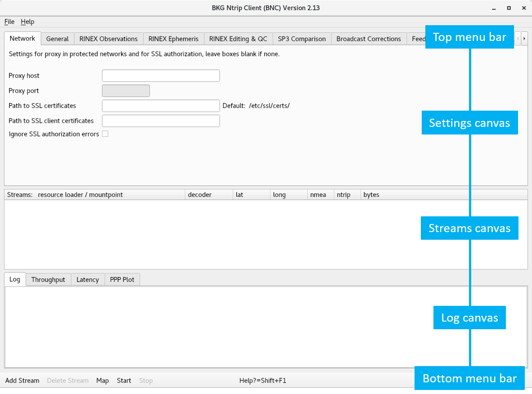Viewport: 532px width, 394px height.
Task: Select the RINEX Ephemeris tab
Action: tap(173, 39)
